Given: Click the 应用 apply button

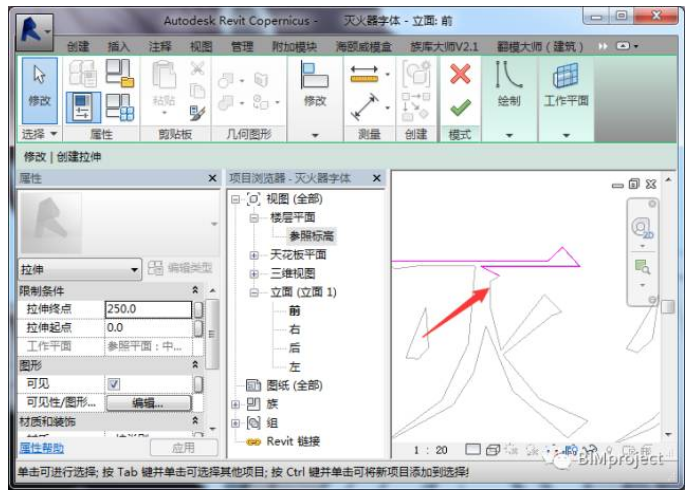Looking at the screenshot, I should point(184,448).
